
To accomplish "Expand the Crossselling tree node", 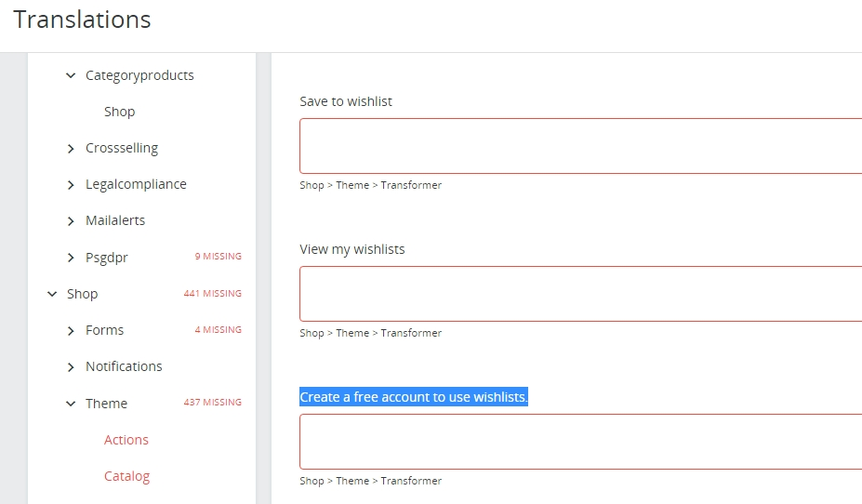I will [71, 149].
